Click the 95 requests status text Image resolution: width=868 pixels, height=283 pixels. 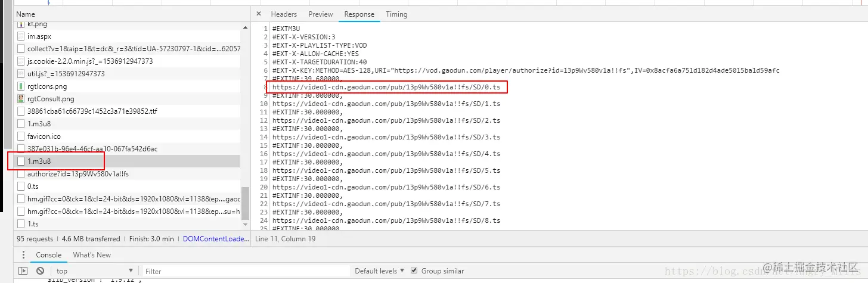35,239
